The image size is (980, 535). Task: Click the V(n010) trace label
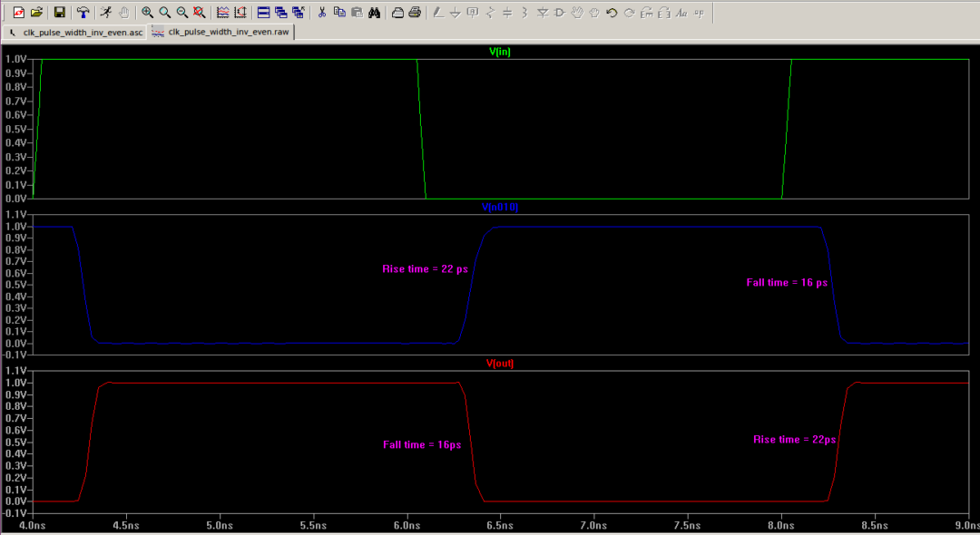(x=499, y=208)
